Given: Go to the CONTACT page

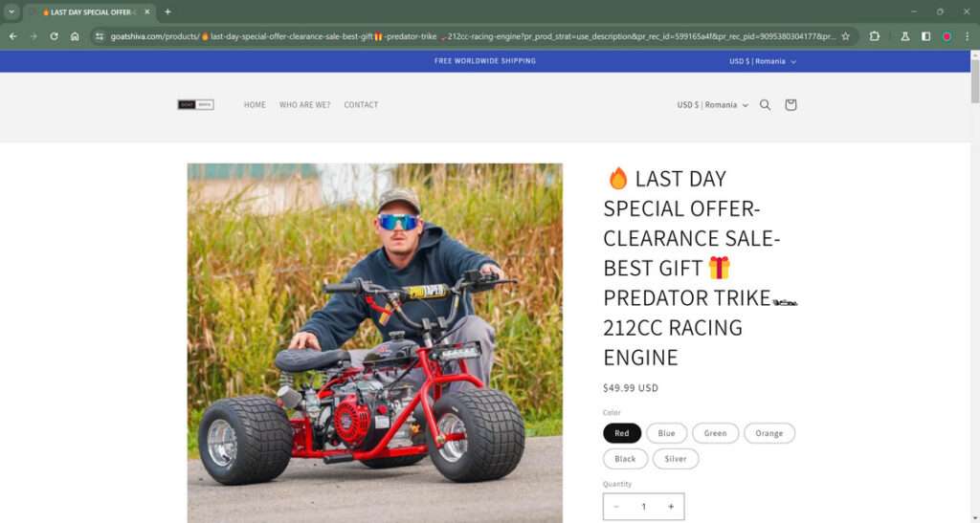Looking at the screenshot, I should click(361, 105).
